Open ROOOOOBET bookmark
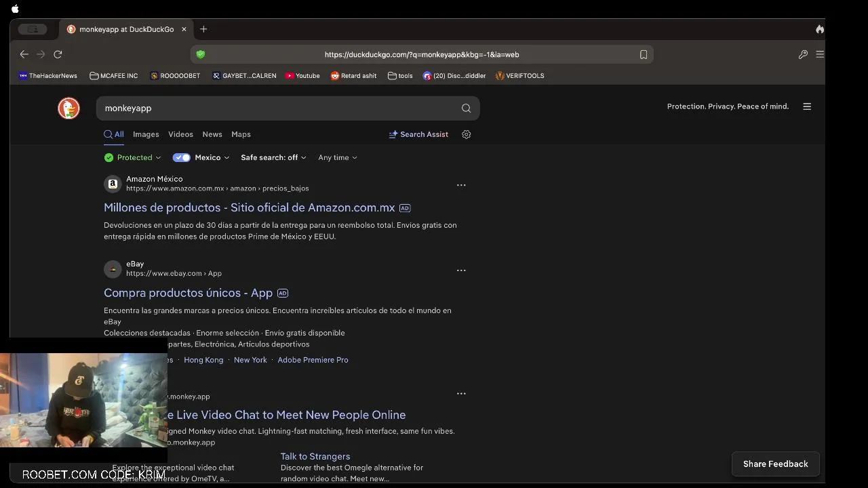The height and width of the screenshot is (488, 868). coord(175,76)
